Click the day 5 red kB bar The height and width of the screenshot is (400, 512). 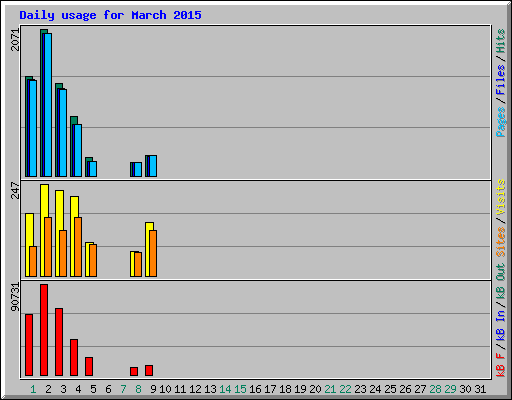point(89,367)
